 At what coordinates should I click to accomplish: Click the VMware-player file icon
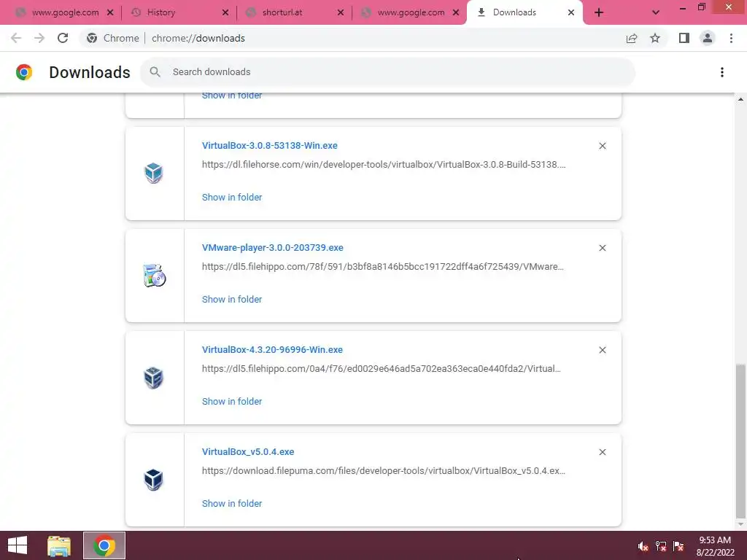[x=154, y=275]
